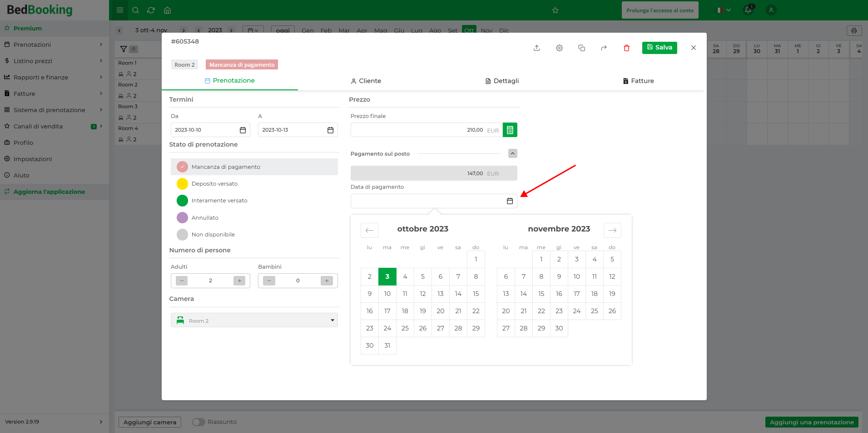Click the Salva button
Screen dimensions: 868x433
(x=660, y=48)
